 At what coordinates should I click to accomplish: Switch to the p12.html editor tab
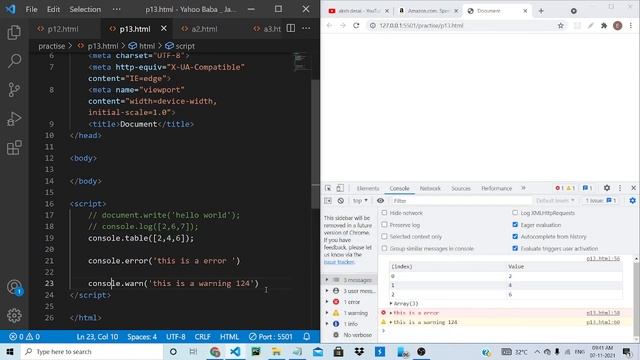[x=62, y=29]
